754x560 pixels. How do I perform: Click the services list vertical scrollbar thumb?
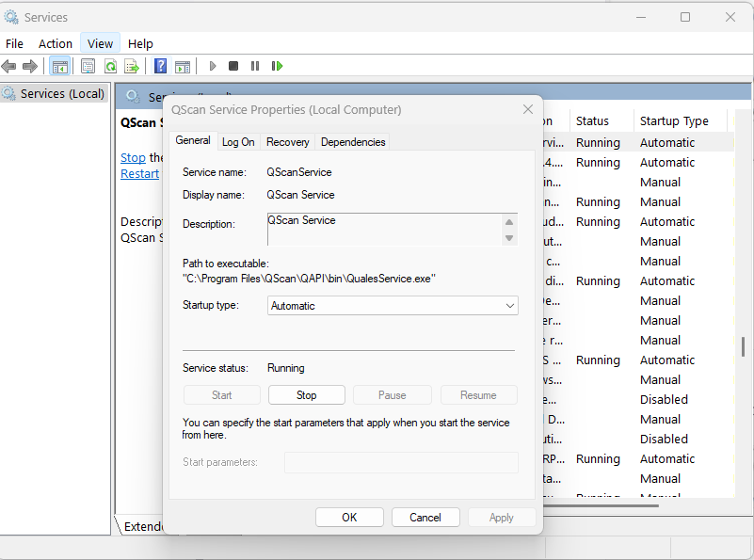coord(743,346)
